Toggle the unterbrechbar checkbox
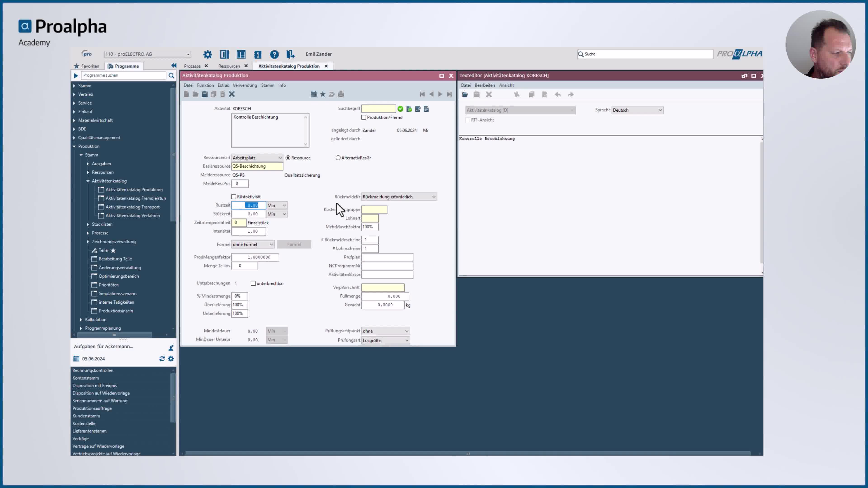This screenshot has width=868, height=488. click(253, 284)
